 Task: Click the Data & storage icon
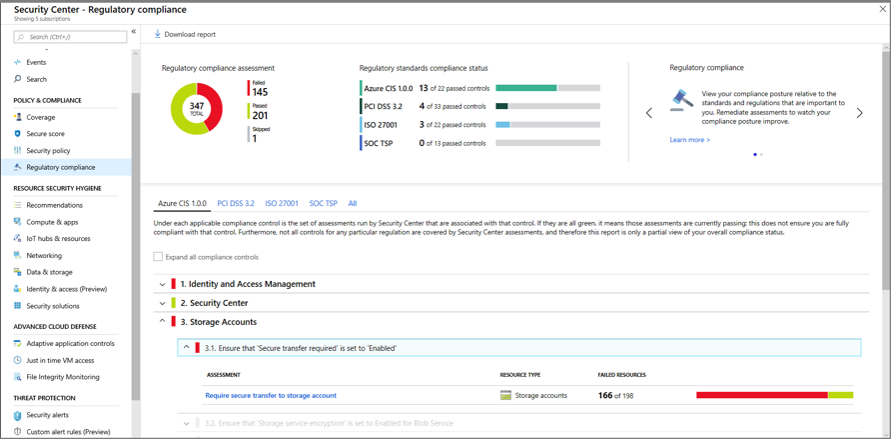(18, 272)
